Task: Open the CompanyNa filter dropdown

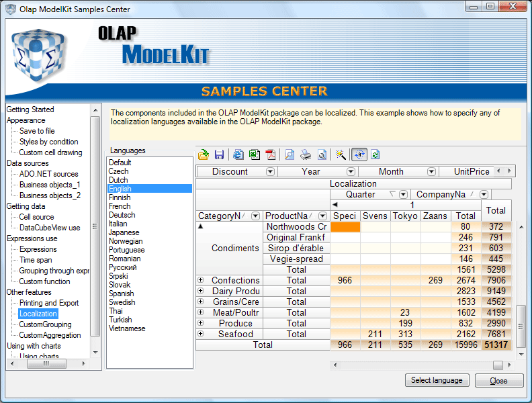Action: click(x=484, y=195)
